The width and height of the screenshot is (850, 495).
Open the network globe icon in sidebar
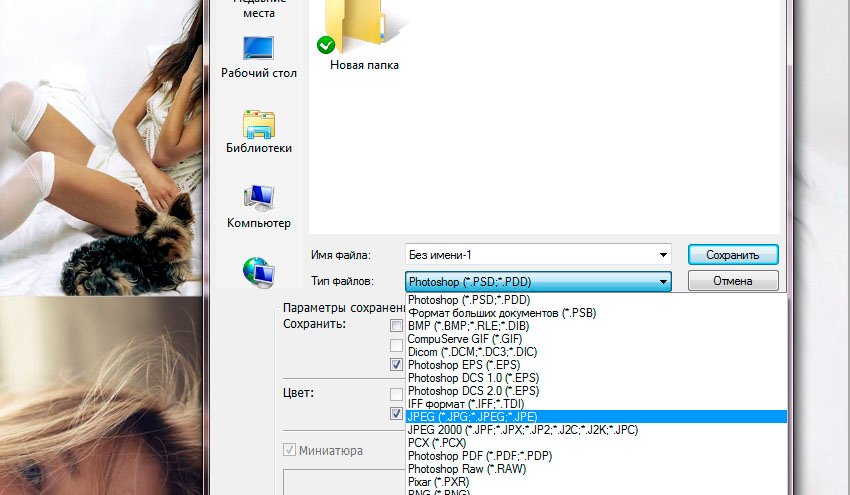coord(259,272)
